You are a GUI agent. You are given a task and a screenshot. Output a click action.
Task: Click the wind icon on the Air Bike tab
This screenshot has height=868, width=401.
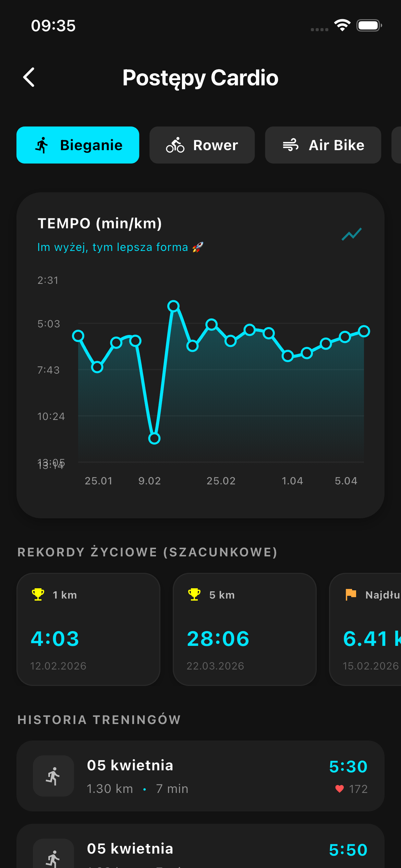290,145
